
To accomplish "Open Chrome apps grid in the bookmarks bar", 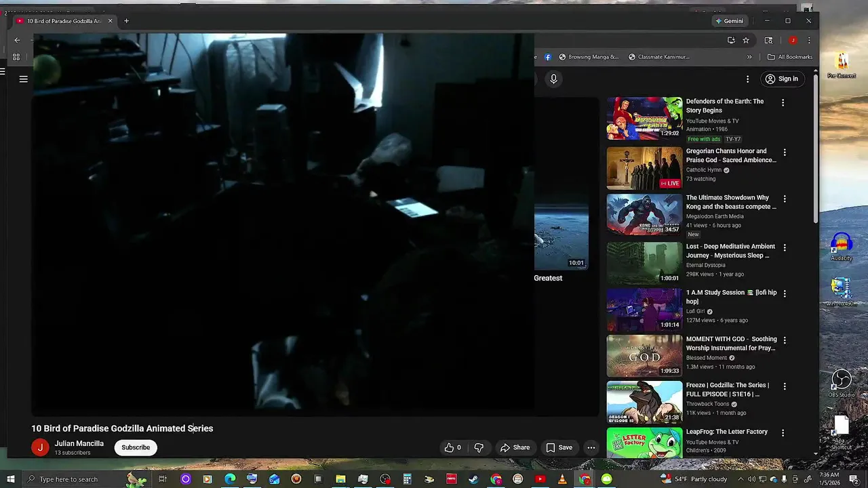I will pyautogui.click(x=16, y=57).
